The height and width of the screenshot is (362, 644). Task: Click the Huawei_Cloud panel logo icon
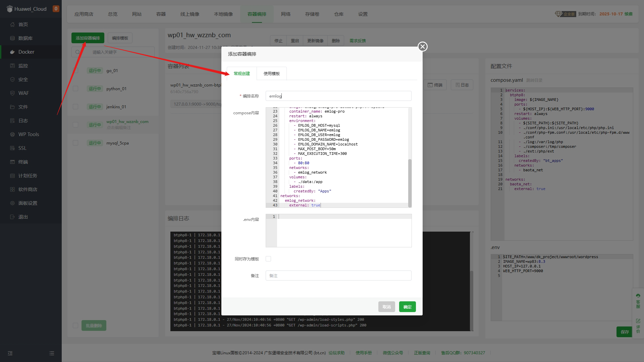click(x=10, y=9)
